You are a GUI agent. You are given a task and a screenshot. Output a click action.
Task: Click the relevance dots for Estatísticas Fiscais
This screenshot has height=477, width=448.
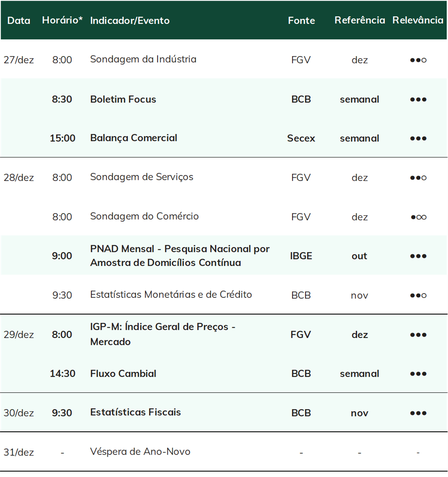[418, 413]
